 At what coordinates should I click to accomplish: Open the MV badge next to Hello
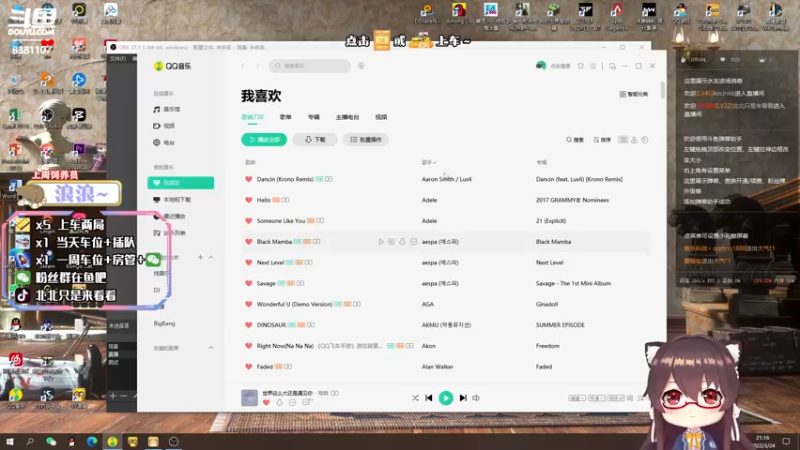coord(285,200)
